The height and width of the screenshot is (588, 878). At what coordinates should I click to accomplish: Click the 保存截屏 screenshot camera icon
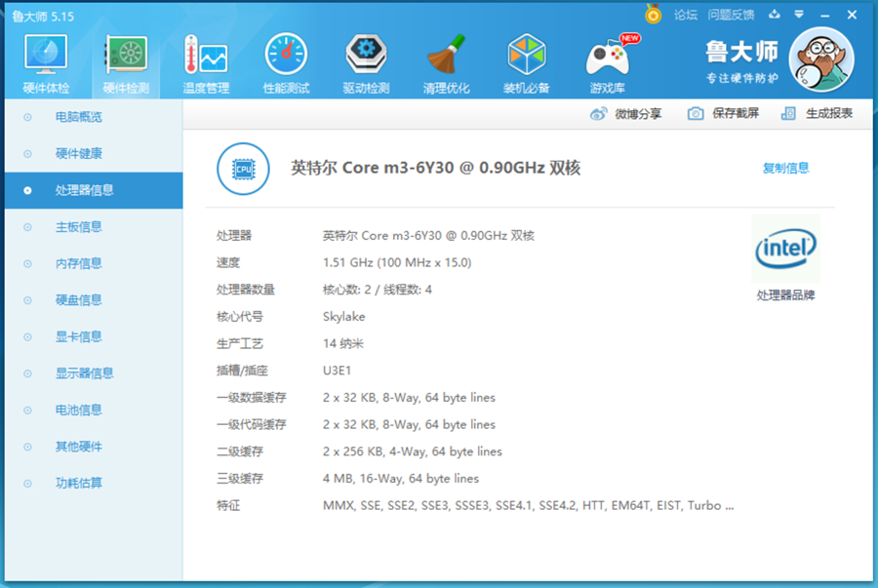(695, 113)
